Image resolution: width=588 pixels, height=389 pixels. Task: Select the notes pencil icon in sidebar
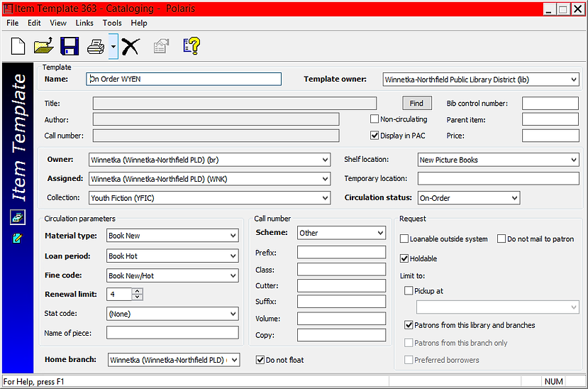[17, 238]
